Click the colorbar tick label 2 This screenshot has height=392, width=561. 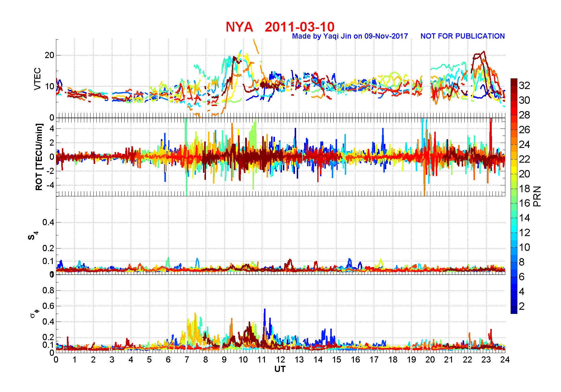pos(522,306)
